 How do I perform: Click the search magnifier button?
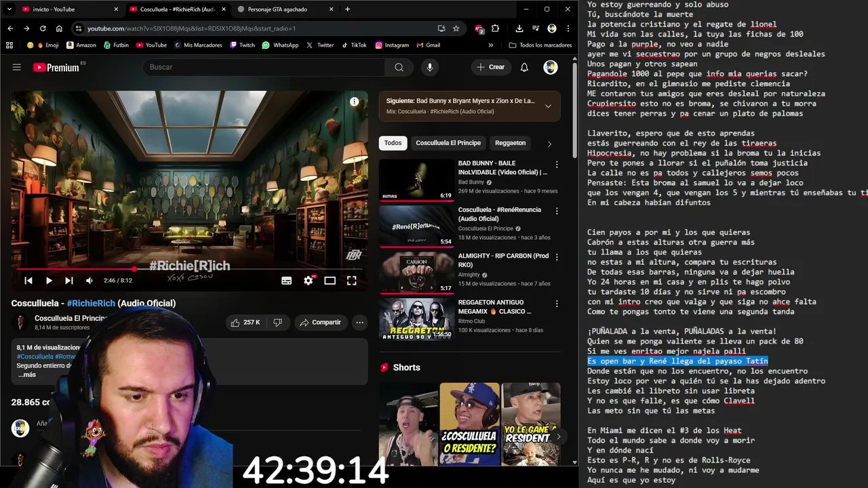[399, 67]
